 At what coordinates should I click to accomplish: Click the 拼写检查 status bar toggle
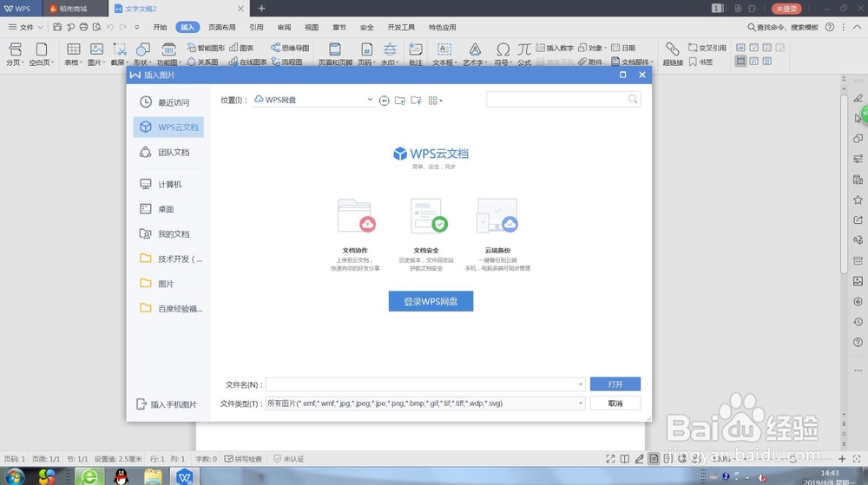point(243,458)
